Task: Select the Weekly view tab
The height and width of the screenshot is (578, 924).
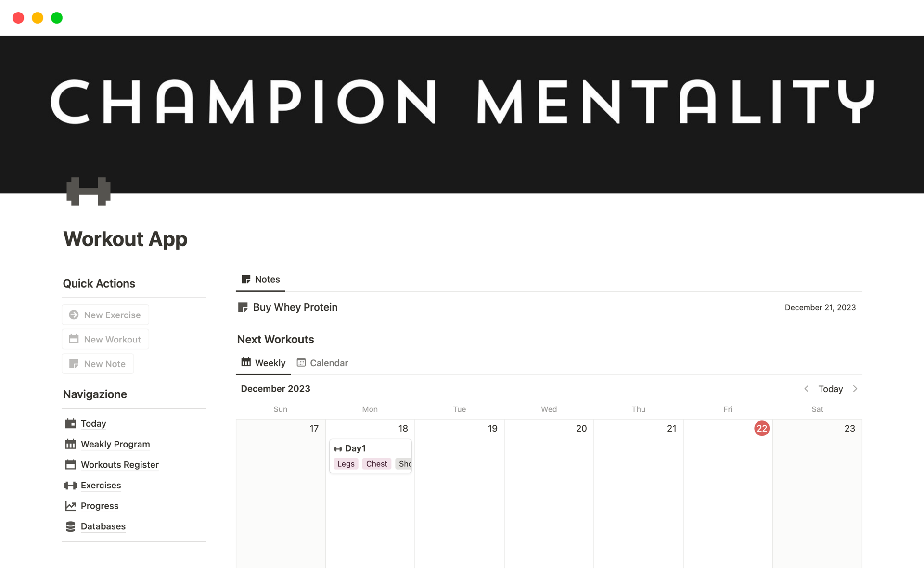Action: [263, 363]
